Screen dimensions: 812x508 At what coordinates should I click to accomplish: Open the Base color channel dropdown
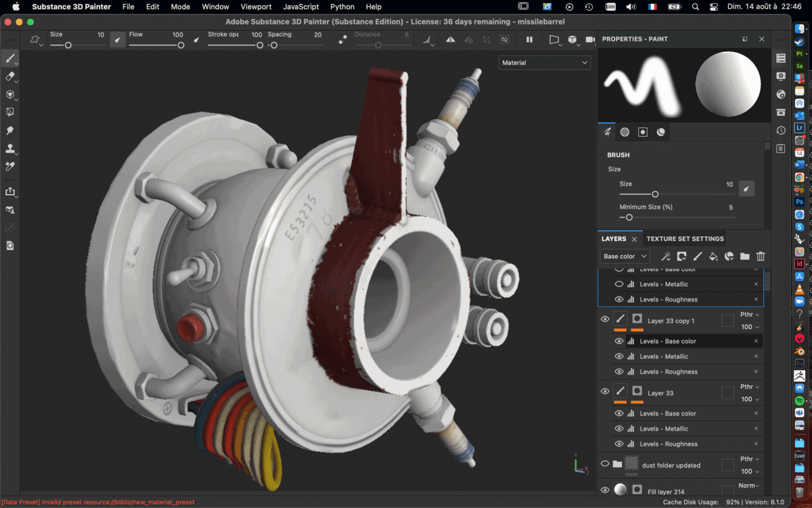click(624, 256)
